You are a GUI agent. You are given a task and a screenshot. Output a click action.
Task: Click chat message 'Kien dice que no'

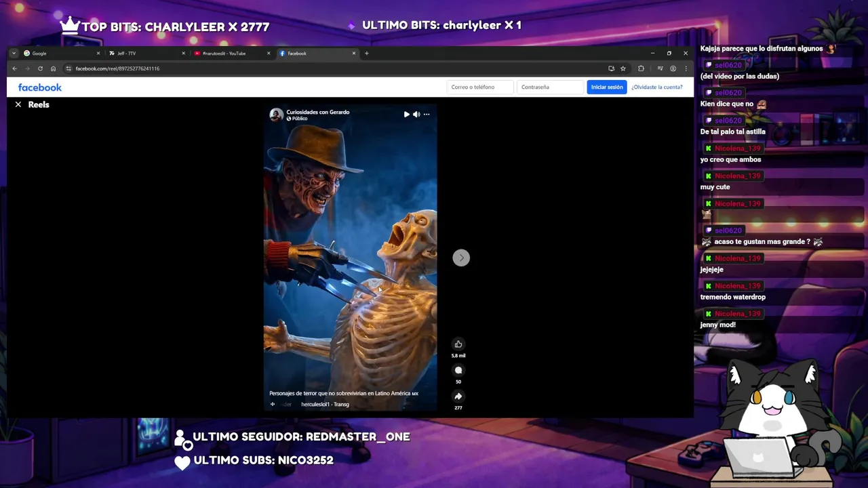coord(727,104)
